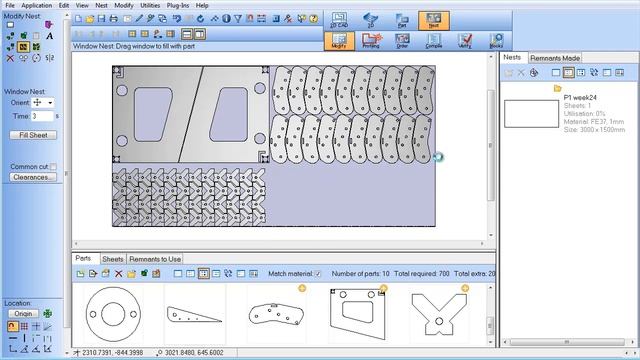Click the red X delete tool in Modify Nest
The image size is (640, 360).
[x=10, y=58]
